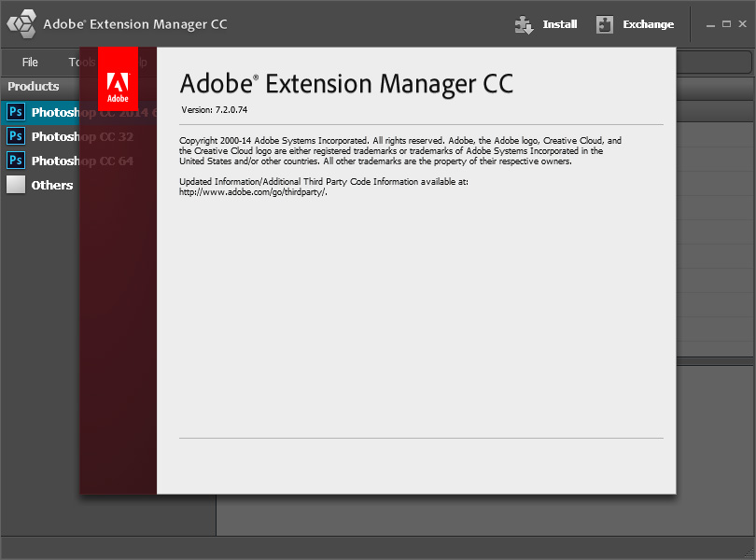Click the Photoshop icon beside Photoshop CC 2014 64

pyautogui.click(x=17, y=111)
